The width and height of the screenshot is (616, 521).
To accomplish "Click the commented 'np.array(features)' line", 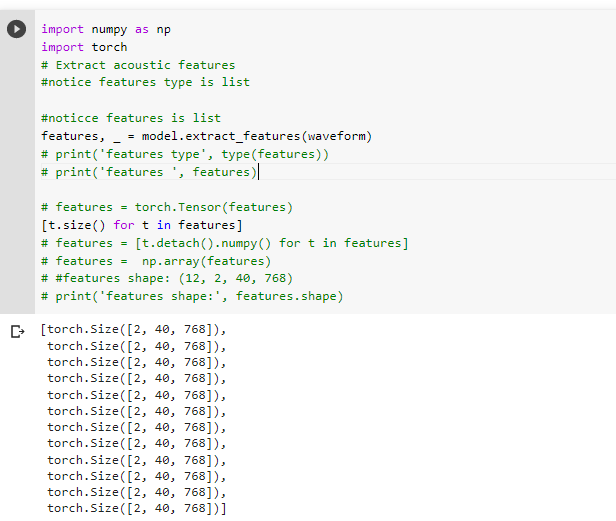I will (155, 261).
